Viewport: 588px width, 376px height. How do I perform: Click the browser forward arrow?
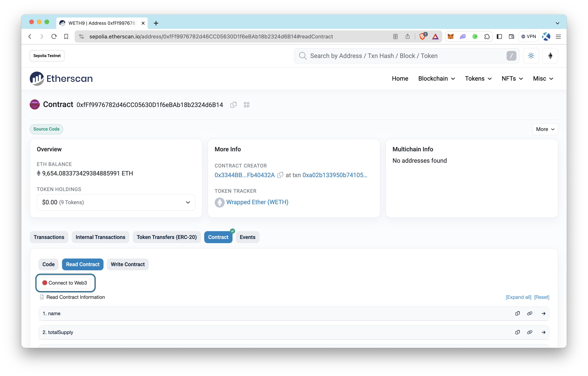pos(42,36)
